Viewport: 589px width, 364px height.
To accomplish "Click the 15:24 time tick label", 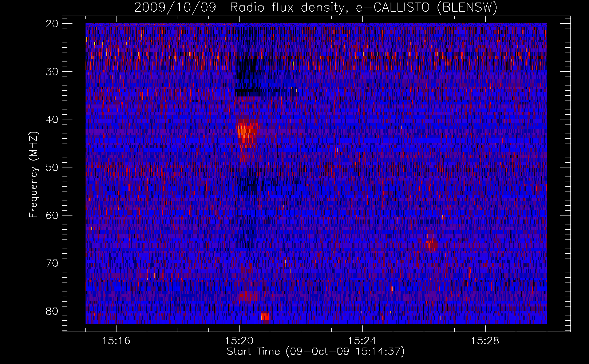I will pos(362,341).
